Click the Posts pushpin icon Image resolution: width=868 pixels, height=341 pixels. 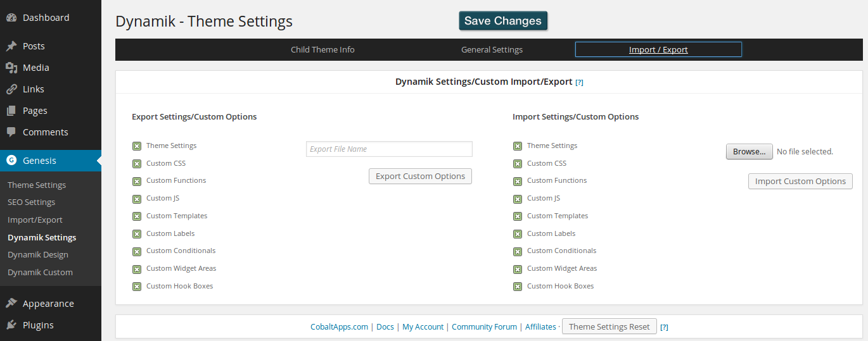tap(11, 46)
